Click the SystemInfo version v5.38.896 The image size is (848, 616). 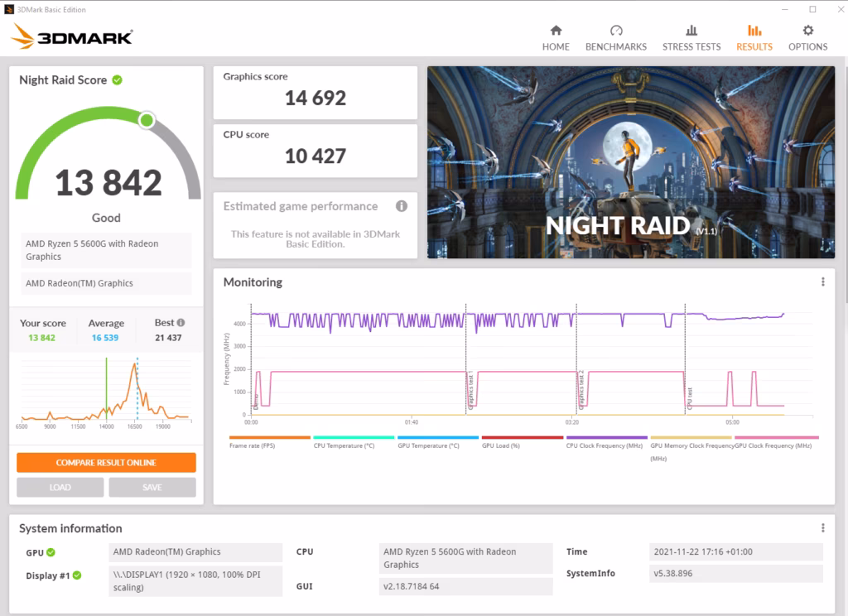tap(735, 573)
